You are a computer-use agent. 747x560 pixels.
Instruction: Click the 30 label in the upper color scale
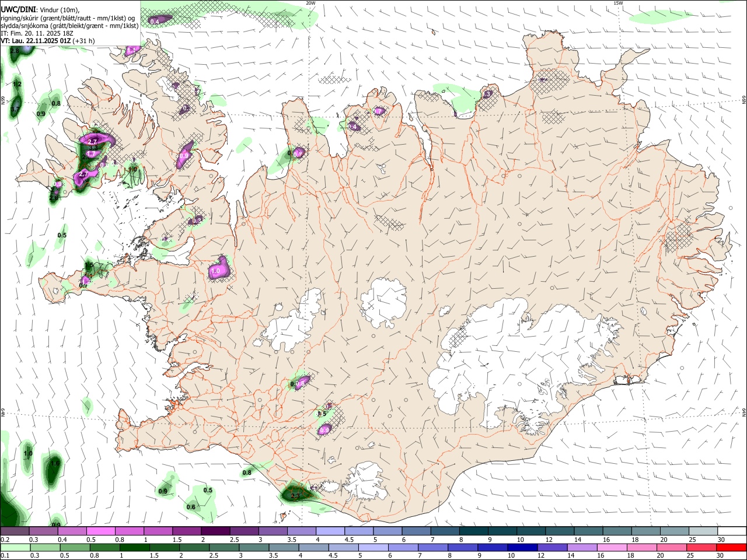pos(721,540)
